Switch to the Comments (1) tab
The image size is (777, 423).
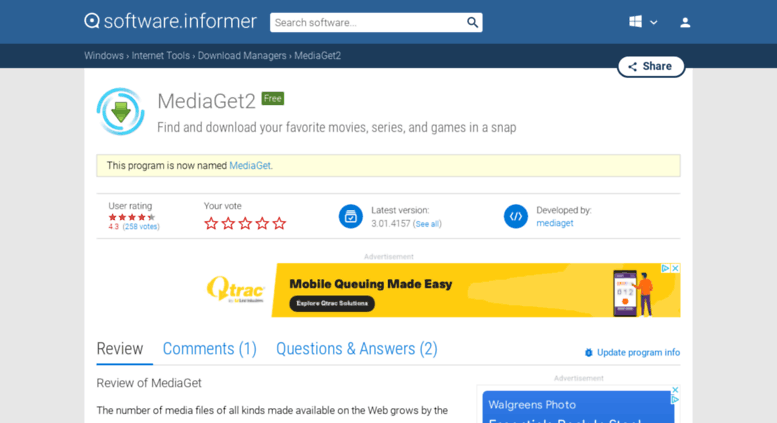(210, 349)
